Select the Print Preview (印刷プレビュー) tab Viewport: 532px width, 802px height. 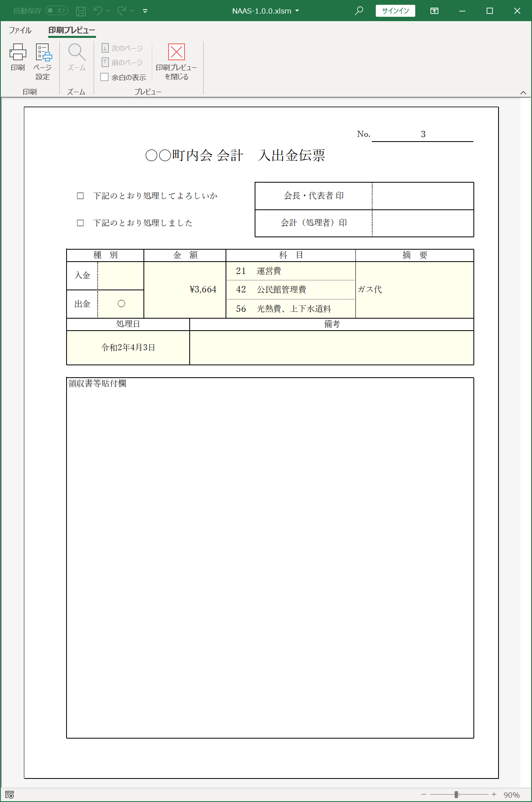pos(72,30)
